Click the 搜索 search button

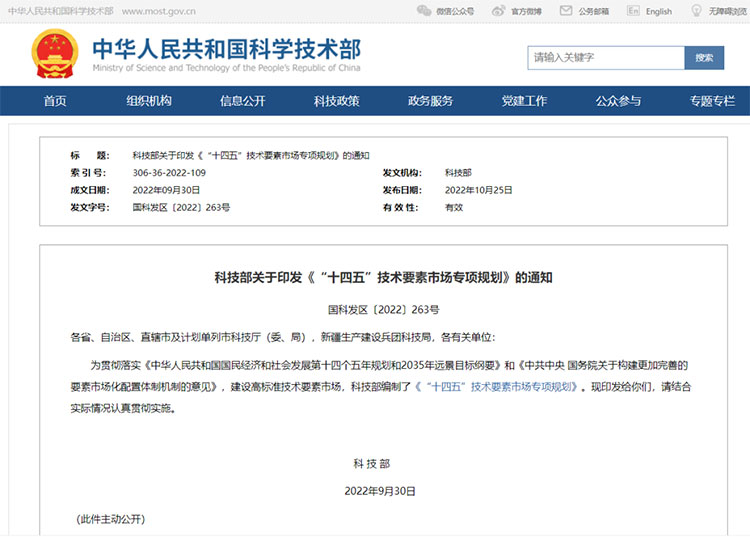coord(704,58)
